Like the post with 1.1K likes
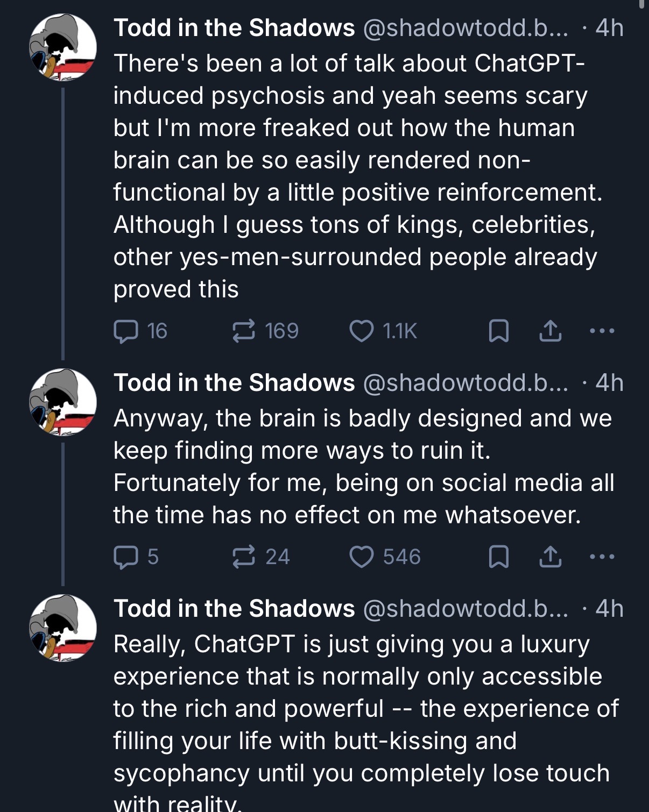 point(383,331)
